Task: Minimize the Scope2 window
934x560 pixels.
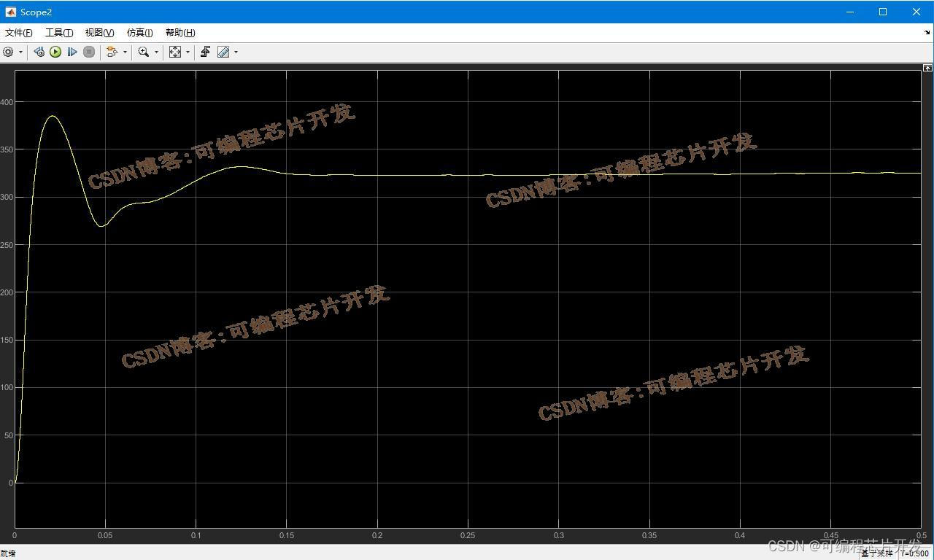Action: pyautogui.click(x=850, y=12)
